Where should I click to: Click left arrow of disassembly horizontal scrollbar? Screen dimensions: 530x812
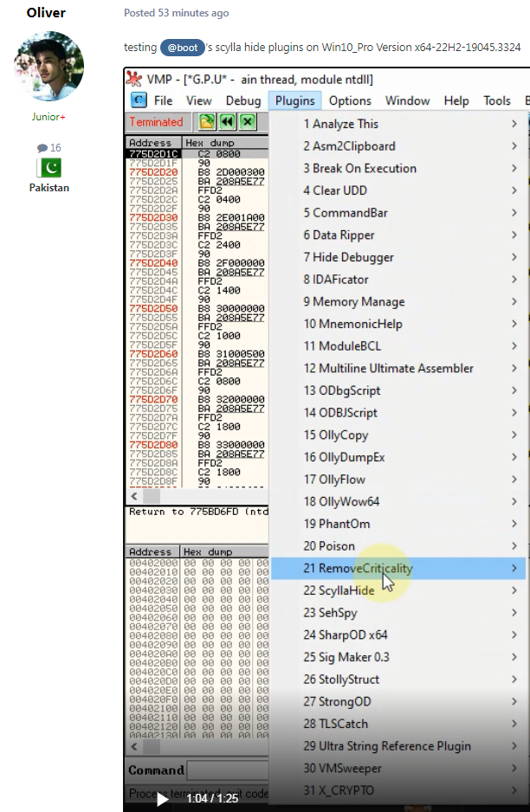[x=134, y=496]
